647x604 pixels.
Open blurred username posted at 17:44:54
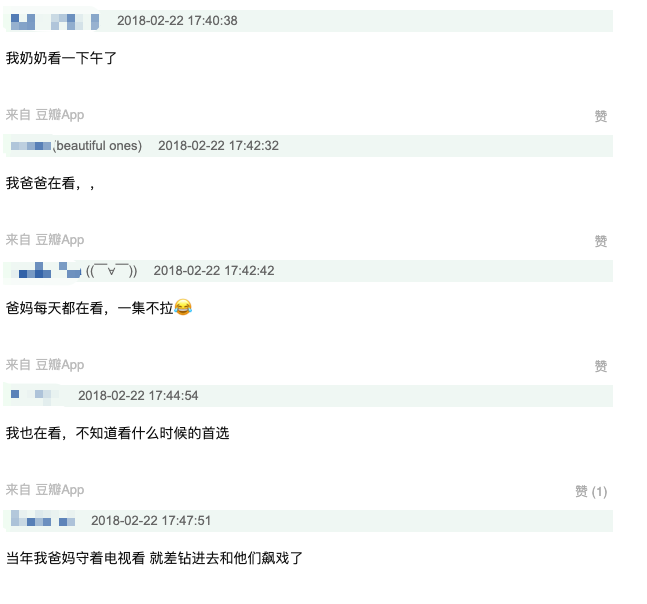(35, 396)
